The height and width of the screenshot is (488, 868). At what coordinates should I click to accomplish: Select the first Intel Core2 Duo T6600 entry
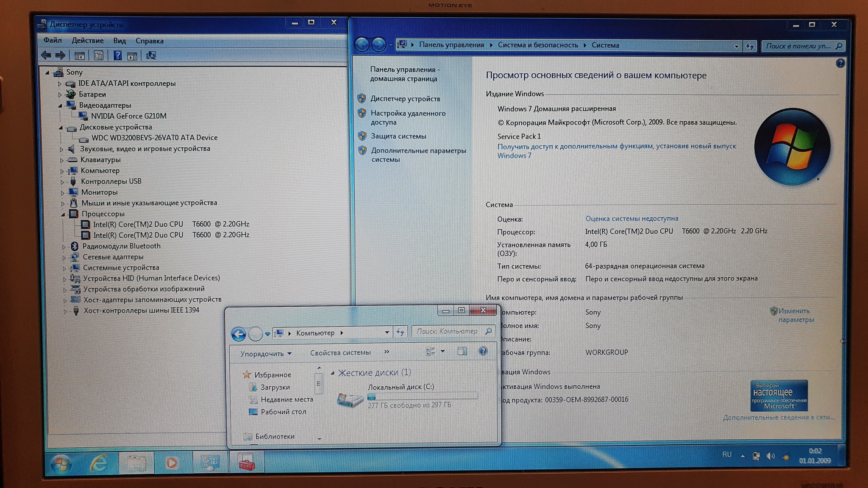(171, 224)
